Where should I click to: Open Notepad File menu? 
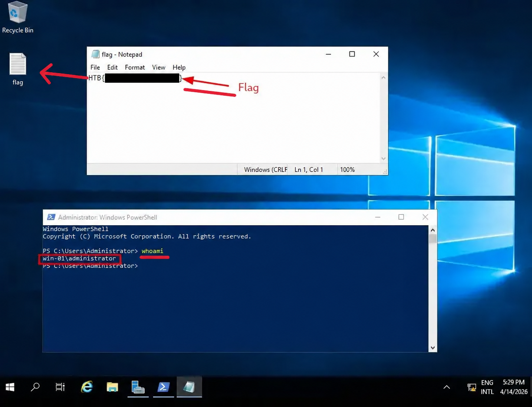pos(95,68)
